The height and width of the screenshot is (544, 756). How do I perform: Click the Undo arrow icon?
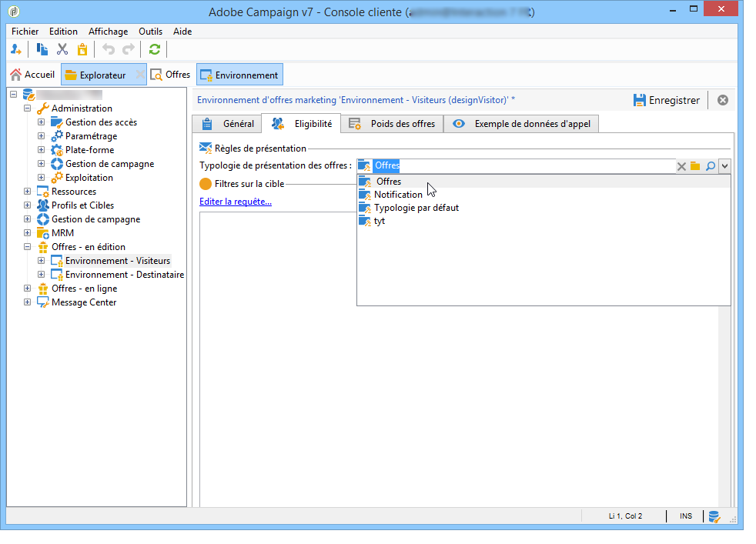[109, 49]
